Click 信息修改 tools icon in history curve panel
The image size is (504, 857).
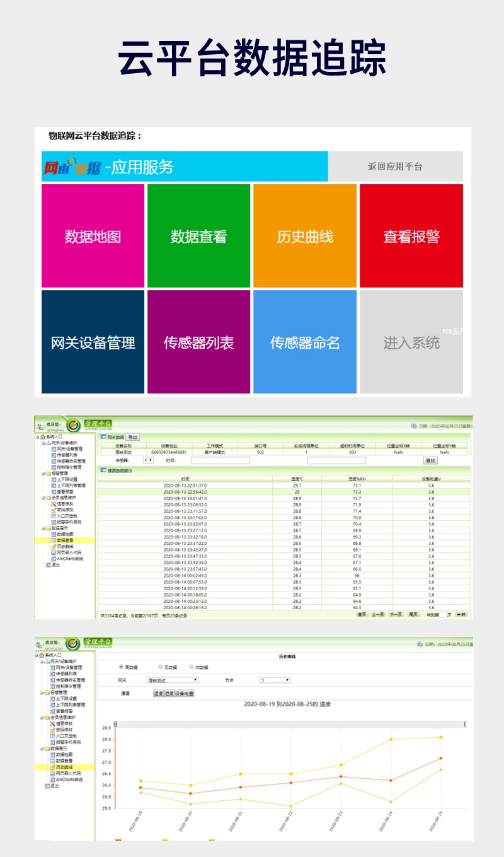pos(53,723)
